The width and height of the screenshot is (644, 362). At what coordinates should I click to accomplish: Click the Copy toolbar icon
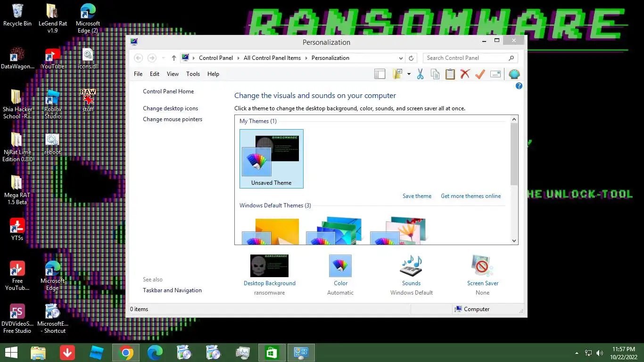click(x=435, y=74)
